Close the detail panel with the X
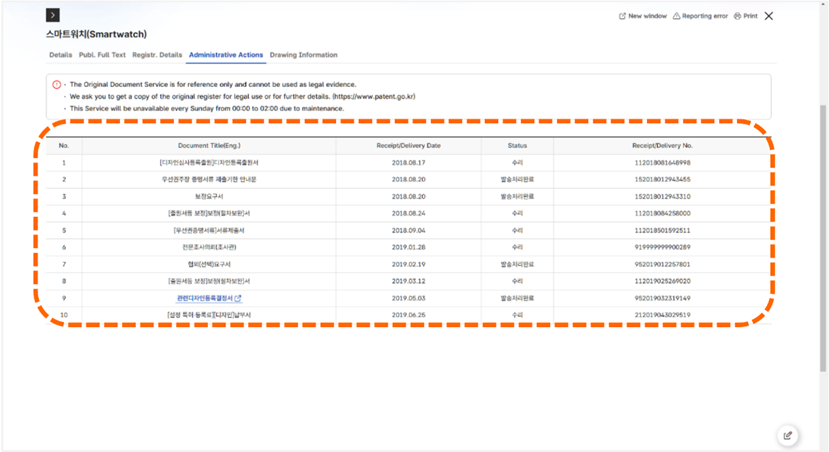The image size is (829, 452). point(768,16)
